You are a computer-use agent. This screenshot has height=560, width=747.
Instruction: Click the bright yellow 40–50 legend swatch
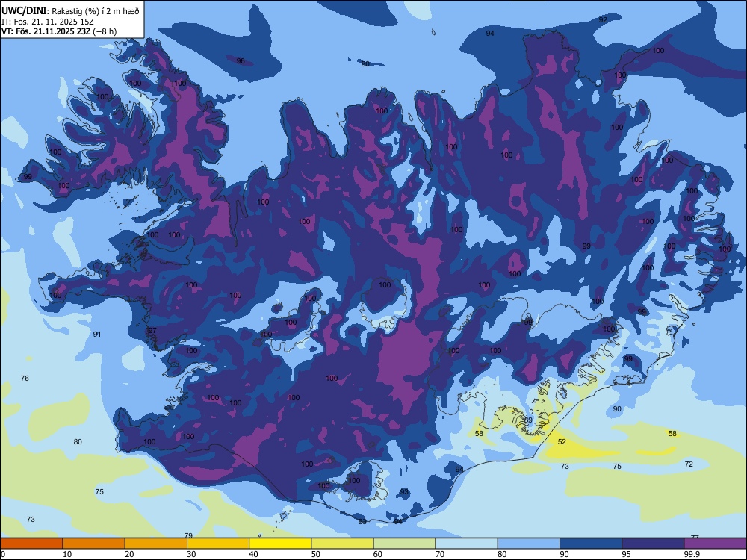pyautogui.click(x=280, y=544)
